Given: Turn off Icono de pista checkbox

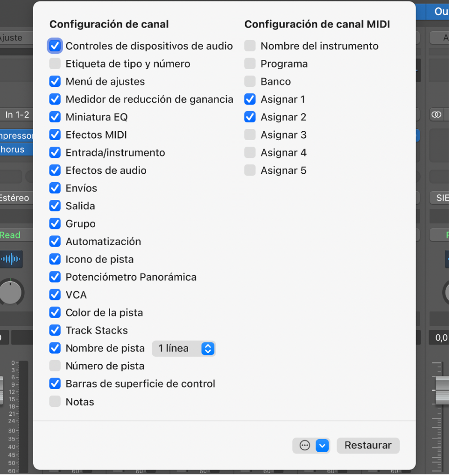Looking at the screenshot, I should [55, 259].
